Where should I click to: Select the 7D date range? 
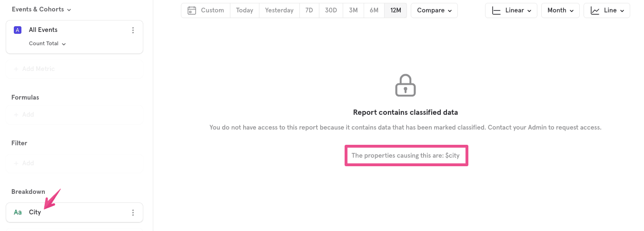pyautogui.click(x=309, y=10)
